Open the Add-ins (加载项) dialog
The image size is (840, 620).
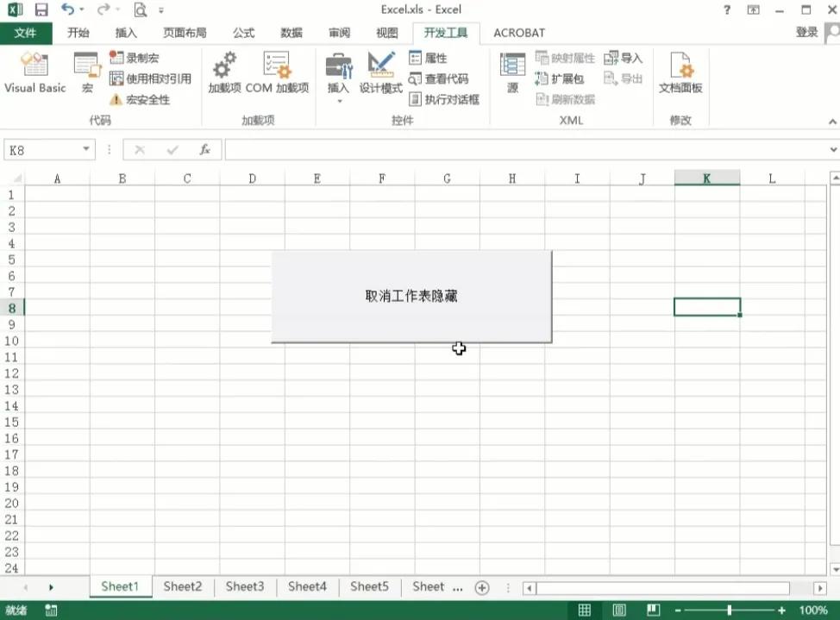tap(224, 73)
